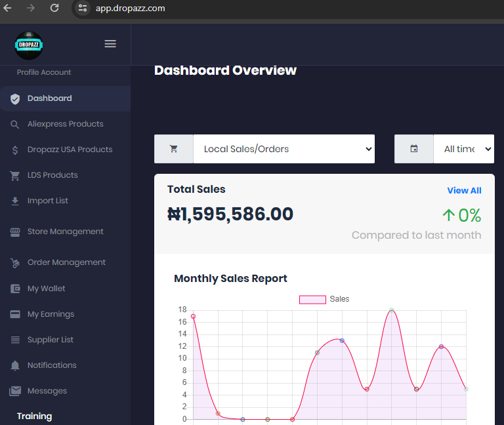
Task: Toggle the Sales legend color swatch
Action: click(312, 299)
